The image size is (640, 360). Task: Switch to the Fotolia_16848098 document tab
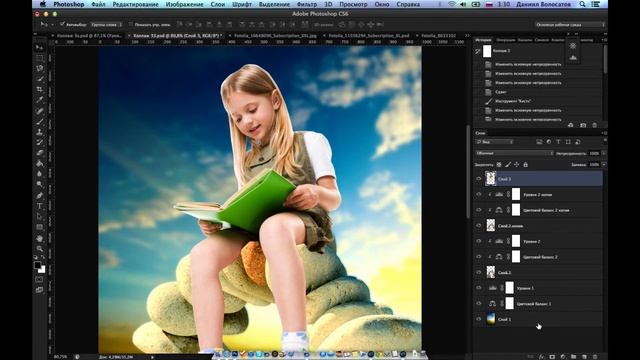tap(275, 36)
